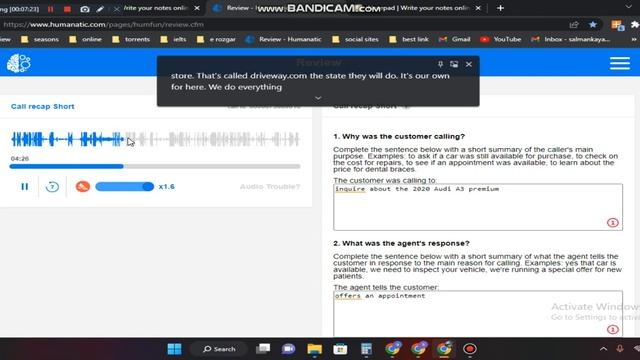Screen dimensions: 640x360
Task: Click the orange mute audio icon
Action: click(x=83, y=187)
